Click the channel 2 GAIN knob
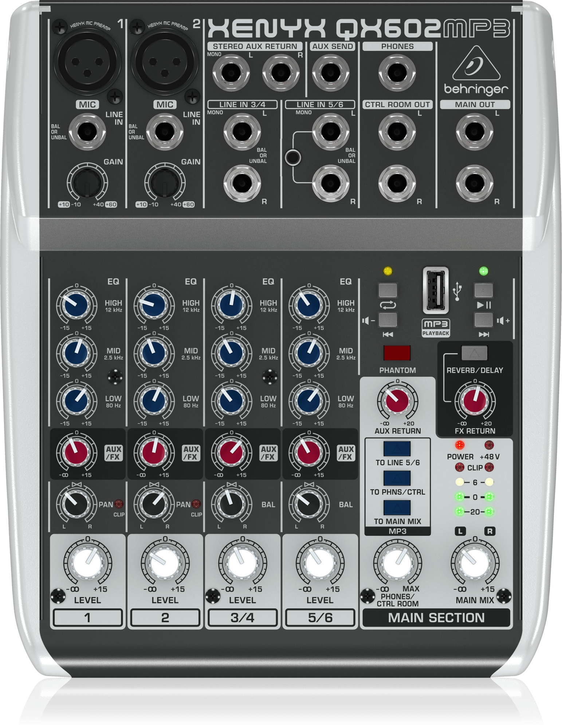 [x=165, y=182]
